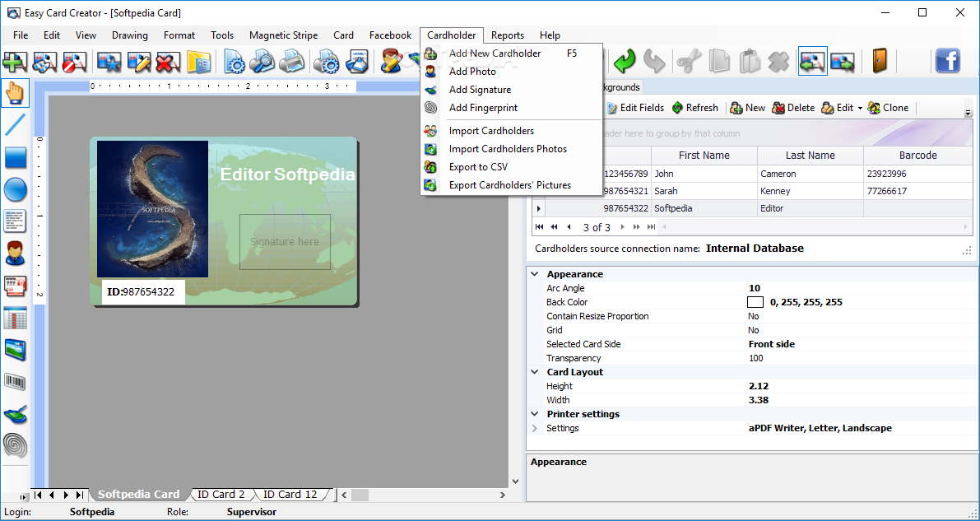Go to first cardholder record
The width and height of the screenshot is (980, 521).
pos(540,227)
